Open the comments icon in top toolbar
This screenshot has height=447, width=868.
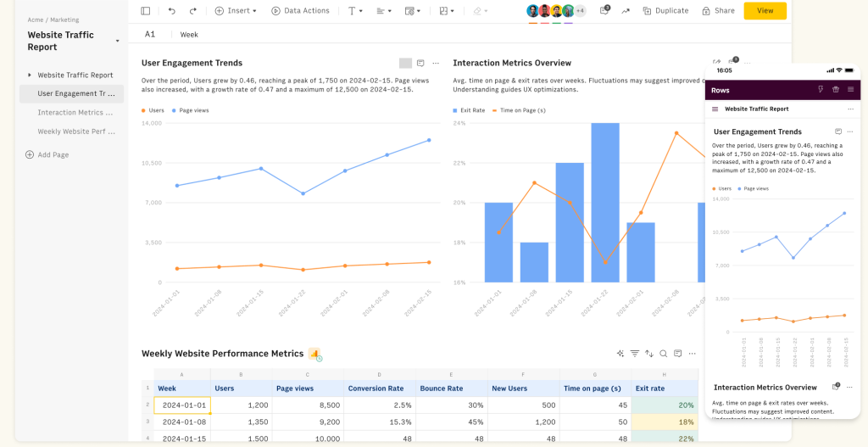[604, 11]
